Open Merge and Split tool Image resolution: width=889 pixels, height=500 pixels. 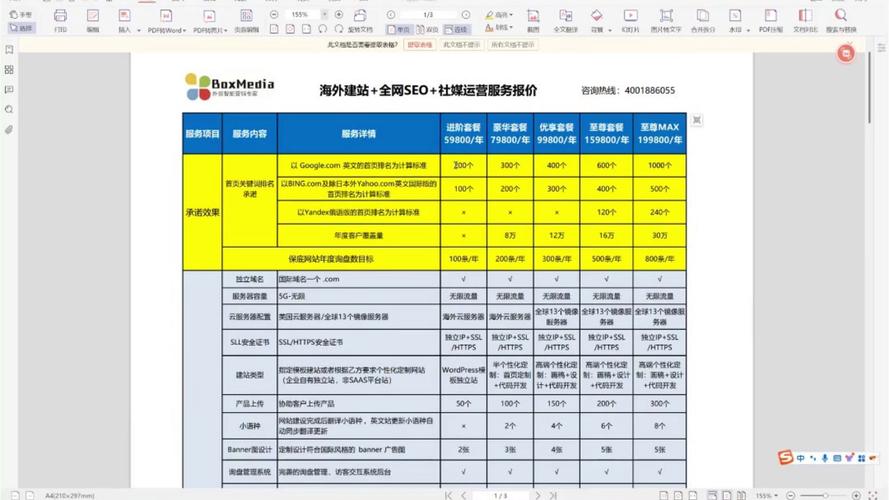pyautogui.click(x=702, y=20)
